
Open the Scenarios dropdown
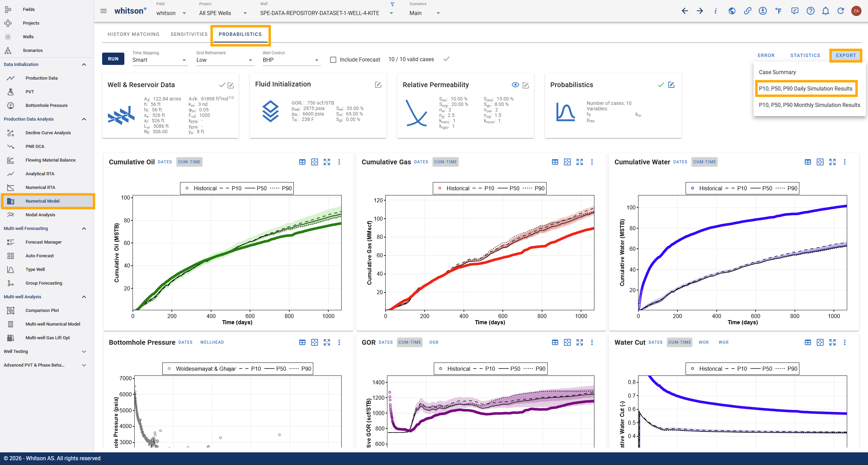(x=425, y=13)
